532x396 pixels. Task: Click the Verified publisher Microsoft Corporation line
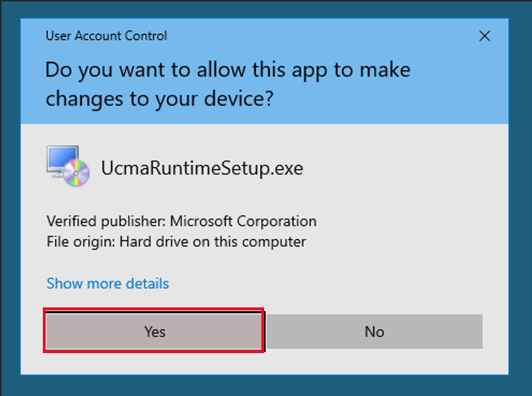tap(181, 221)
